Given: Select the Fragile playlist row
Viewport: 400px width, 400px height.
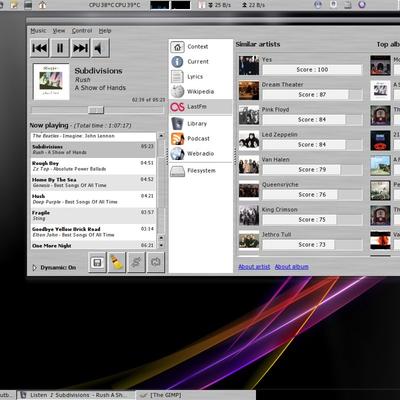Looking at the screenshot, I should point(93,215).
